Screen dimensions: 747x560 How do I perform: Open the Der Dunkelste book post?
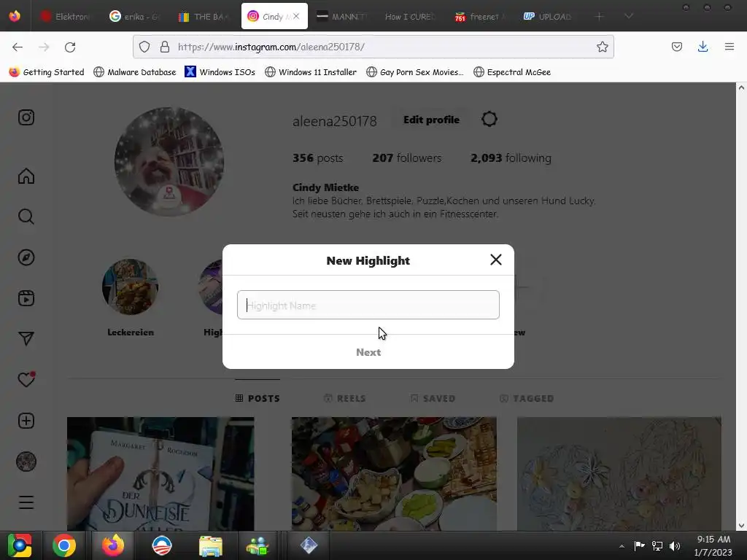pyautogui.click(x=160, y=474)
